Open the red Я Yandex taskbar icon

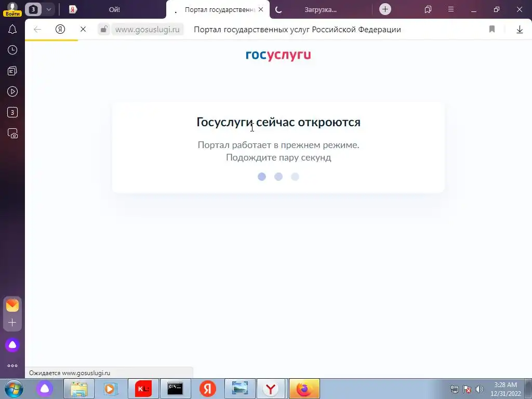point(208,389)
